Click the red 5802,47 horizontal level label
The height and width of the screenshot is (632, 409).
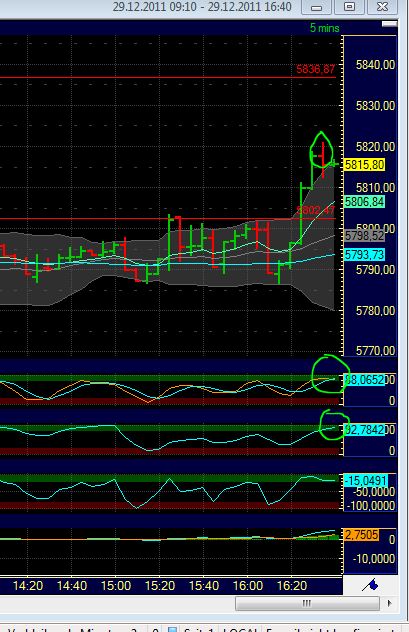point(316,210)
